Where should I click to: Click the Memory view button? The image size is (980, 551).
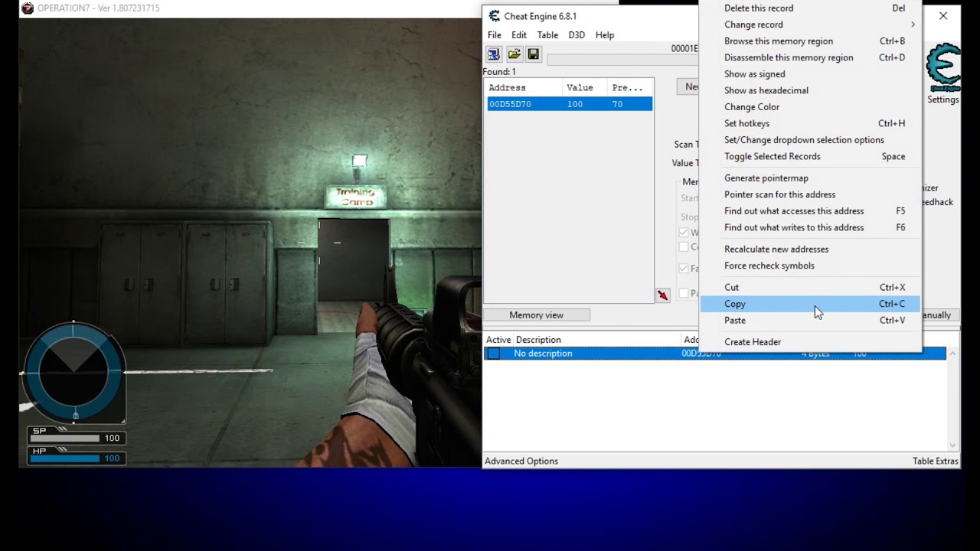[536, 315]
